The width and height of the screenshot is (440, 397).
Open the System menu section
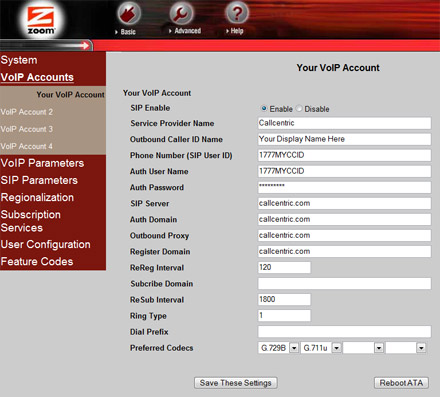(19, 60)
